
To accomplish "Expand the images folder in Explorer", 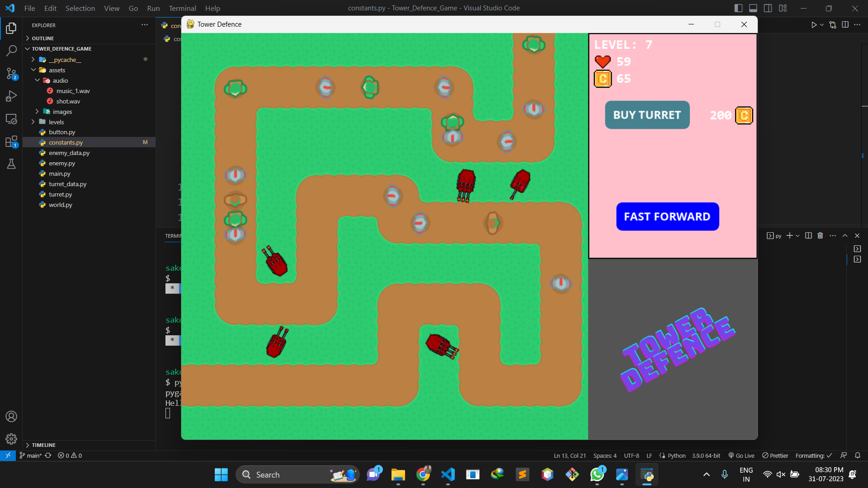I will tap(37, 111).
